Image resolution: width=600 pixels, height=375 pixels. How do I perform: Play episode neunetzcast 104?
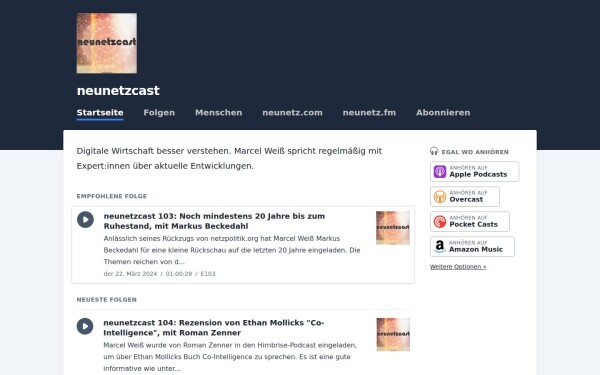(85, 326)
